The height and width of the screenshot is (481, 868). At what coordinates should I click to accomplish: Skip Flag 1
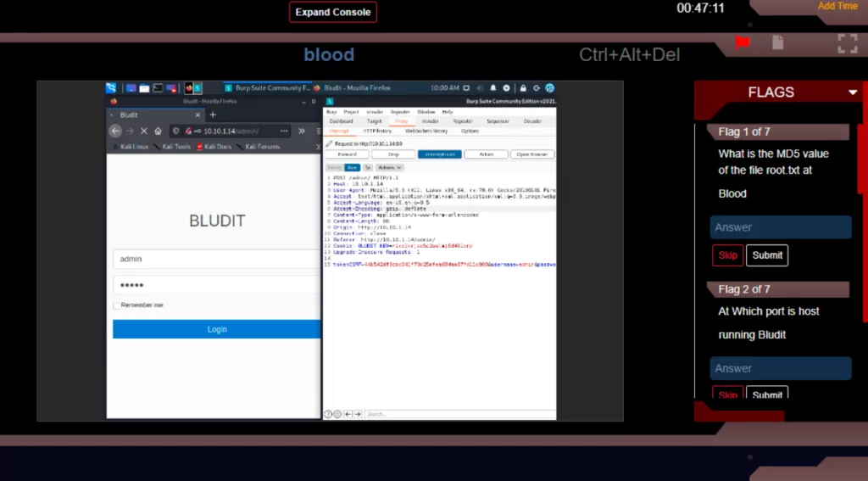(x=727, y=255)
